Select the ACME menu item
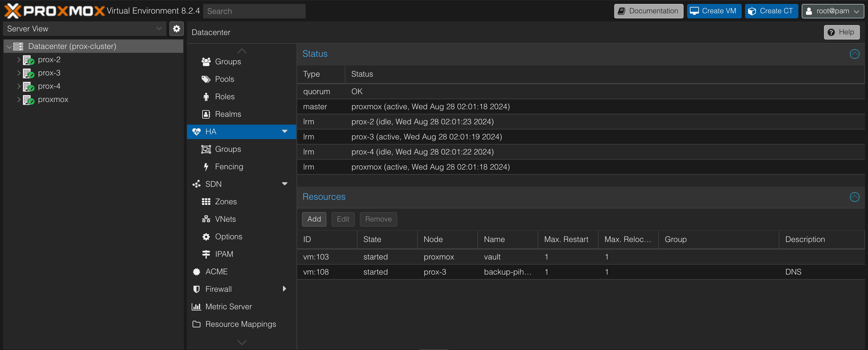The width and height of the screenshot is (868, 350). [x=216, y=272]
